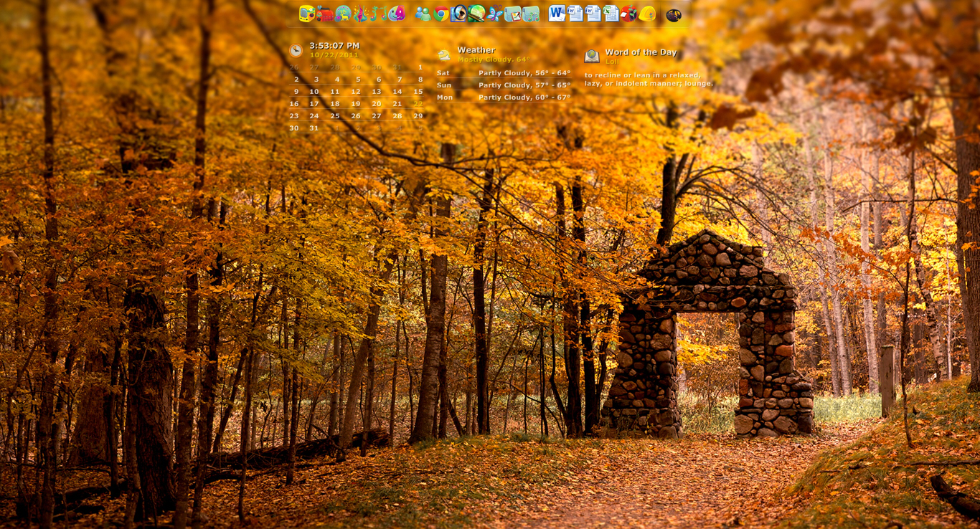Open the Weather widget title
This screenshot has width=980, height=529.
click(476, 49)
